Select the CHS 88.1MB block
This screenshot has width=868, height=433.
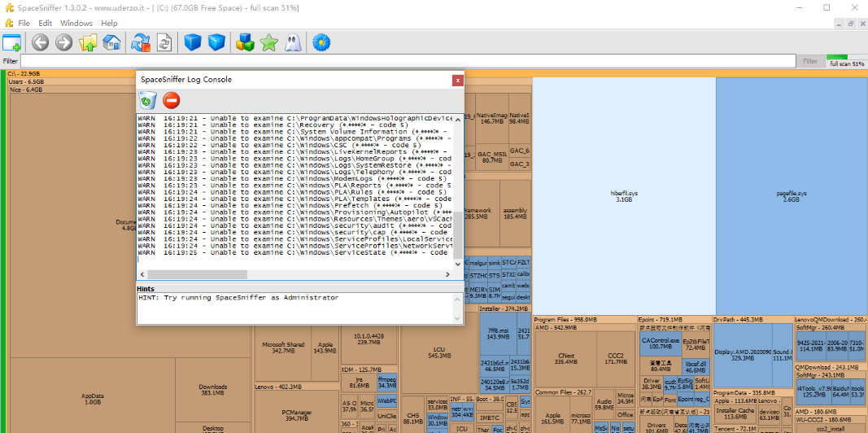click(x=413, y=418)
